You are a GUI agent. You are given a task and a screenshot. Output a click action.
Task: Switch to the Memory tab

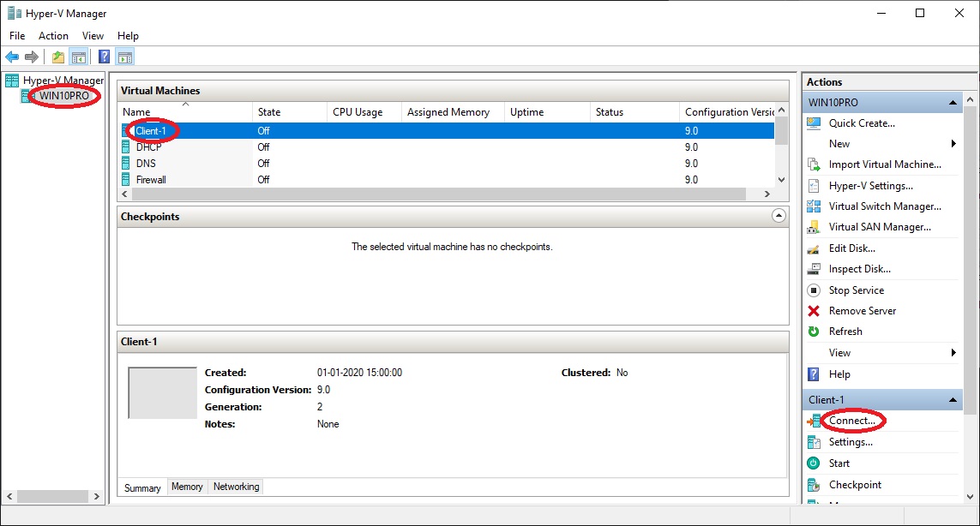tap(187, 487)
